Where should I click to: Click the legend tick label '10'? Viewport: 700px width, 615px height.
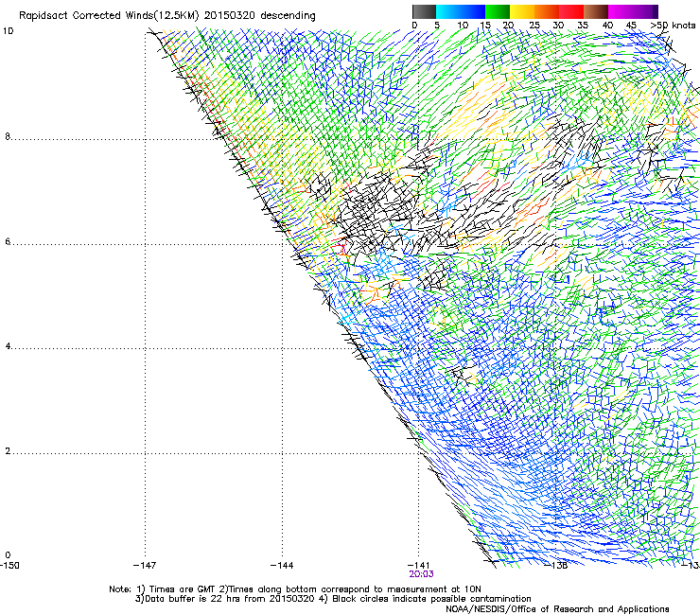[463, 26]
